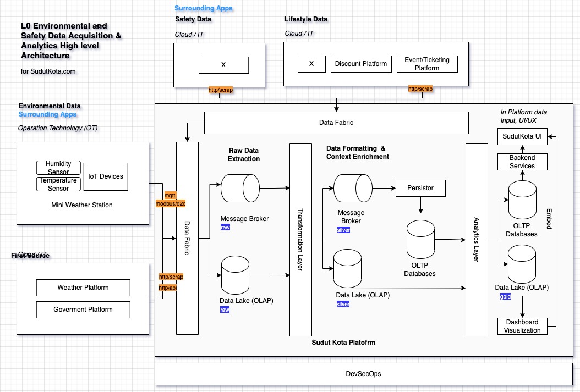Click the First Source heading
This screenshot has height=392, width=580.
pyautogui.click(x=30, y=256)
